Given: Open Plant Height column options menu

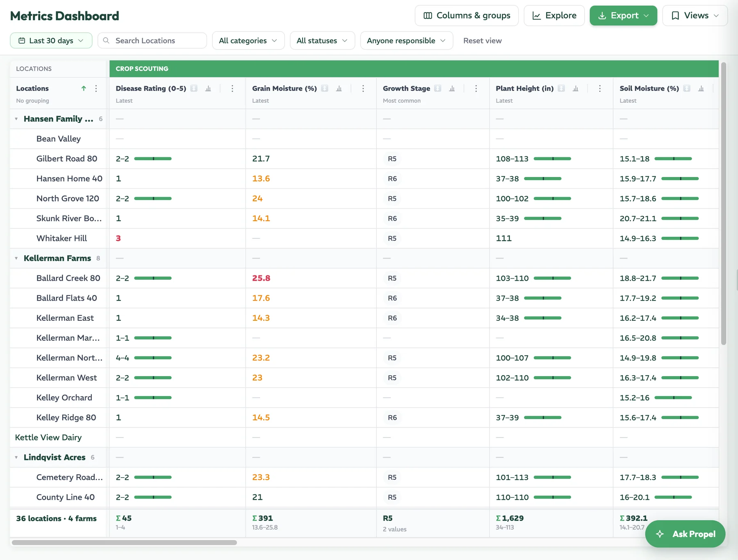Looking at the screenshot, I should (600, 88).
